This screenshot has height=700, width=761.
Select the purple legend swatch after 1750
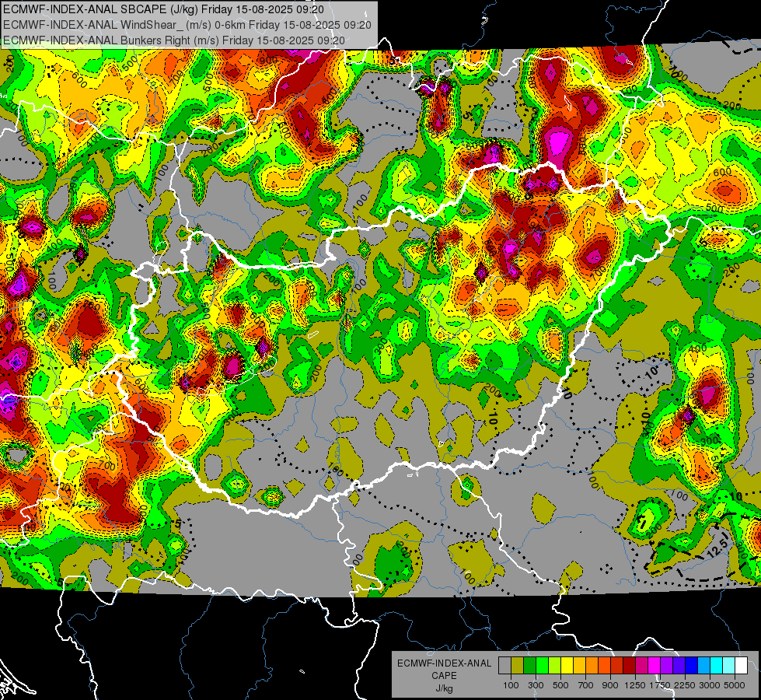click(666, 665)
